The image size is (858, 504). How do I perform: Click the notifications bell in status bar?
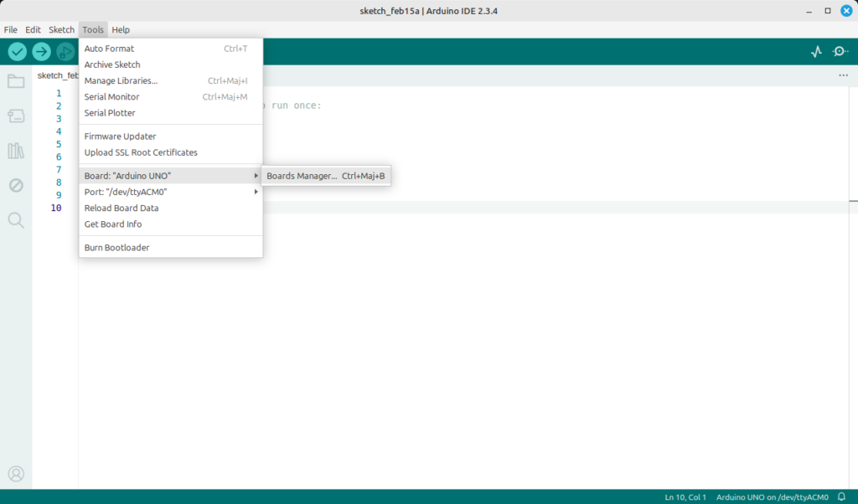[841, 497]
